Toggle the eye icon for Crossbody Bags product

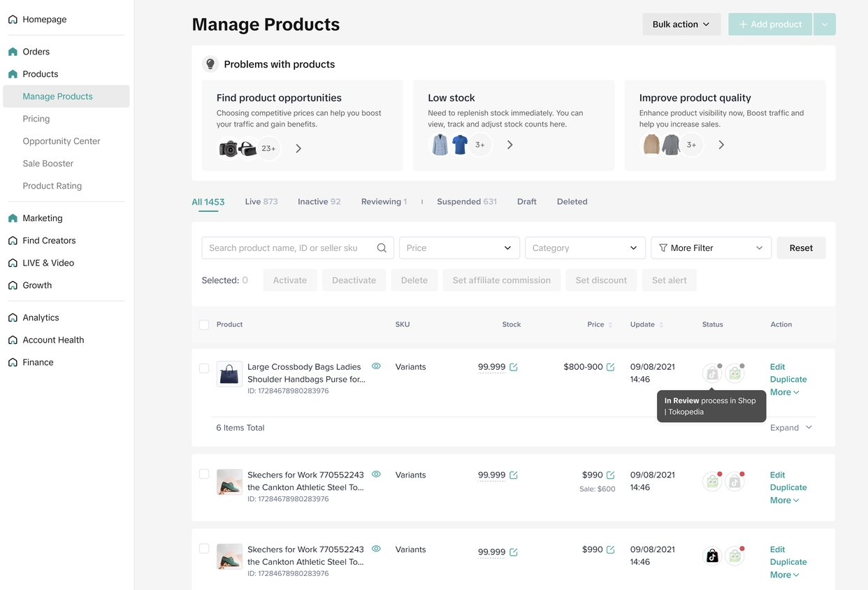(x=376, y=366)
